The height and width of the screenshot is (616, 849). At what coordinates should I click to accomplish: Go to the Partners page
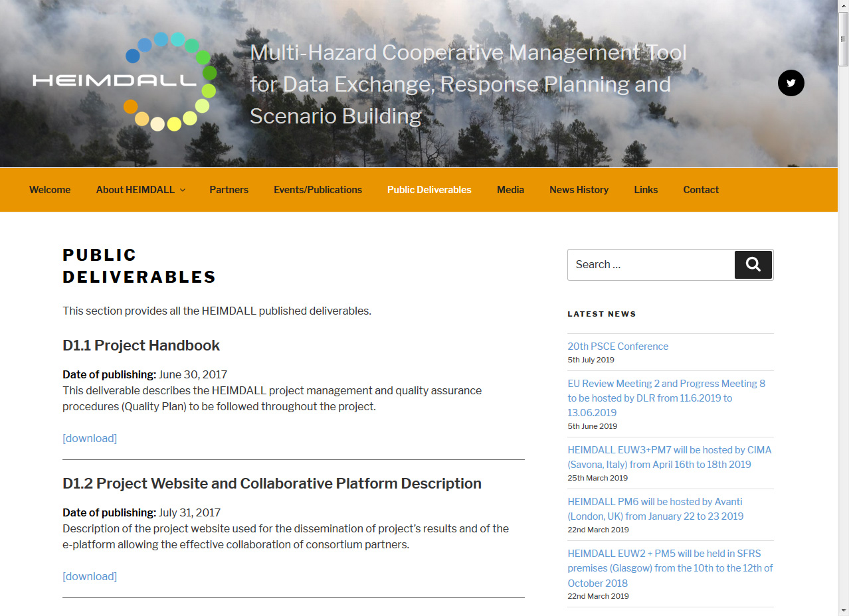tap(229, 190)
